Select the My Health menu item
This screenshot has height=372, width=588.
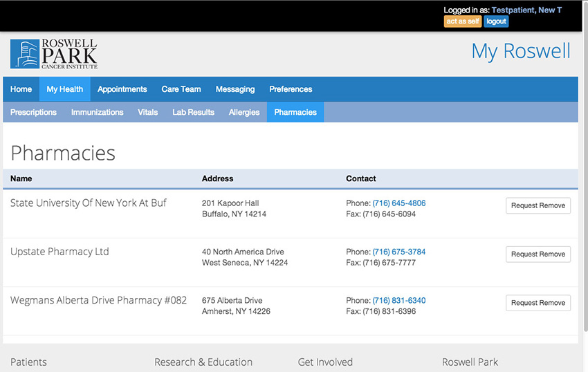coord(65,89)
